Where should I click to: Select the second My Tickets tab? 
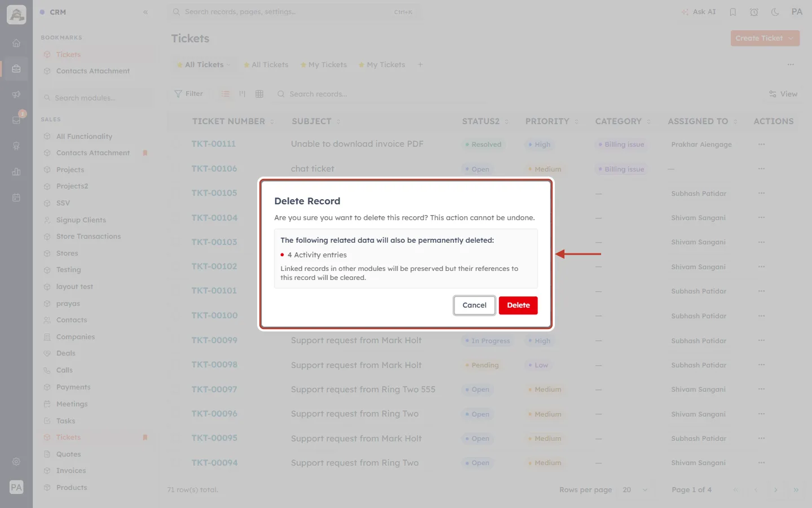point(382,65)
